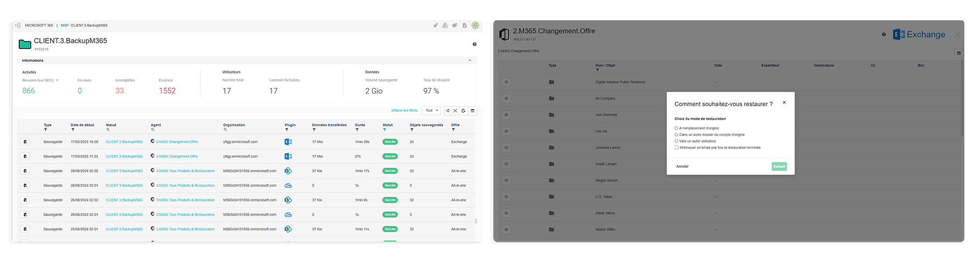Open the 'Tout' dropdown filter
This screenshot has width=980, height=258.
(431, 111)
